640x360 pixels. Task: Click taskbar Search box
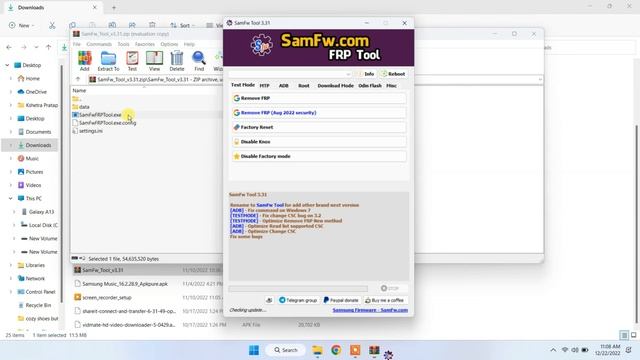(x=286, y=350)
